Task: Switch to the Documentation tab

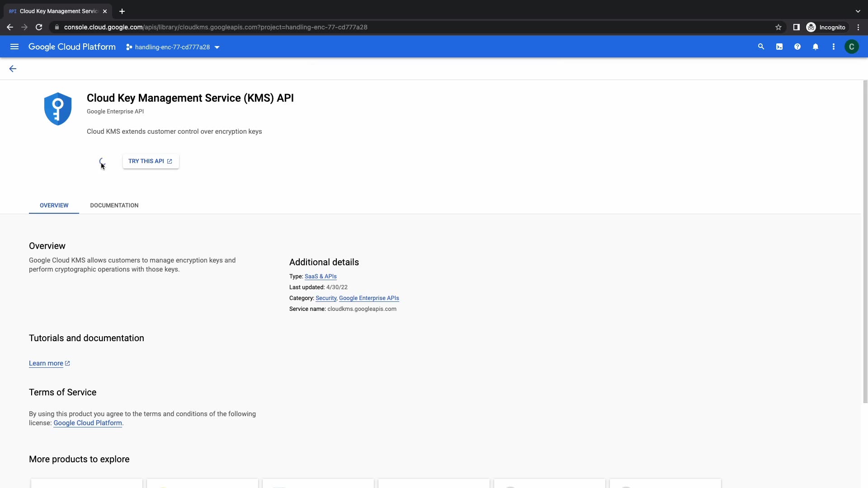Action: tap(114, 206)
